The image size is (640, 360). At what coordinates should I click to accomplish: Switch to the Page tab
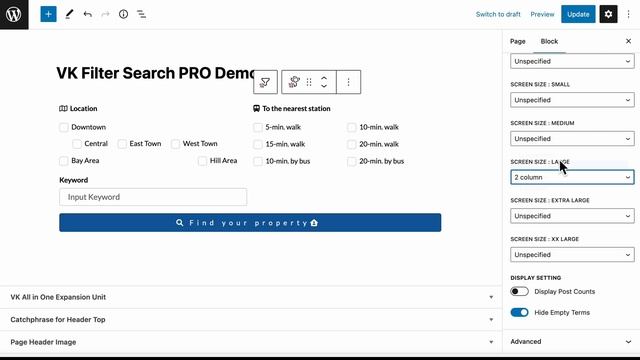[518, 41]
